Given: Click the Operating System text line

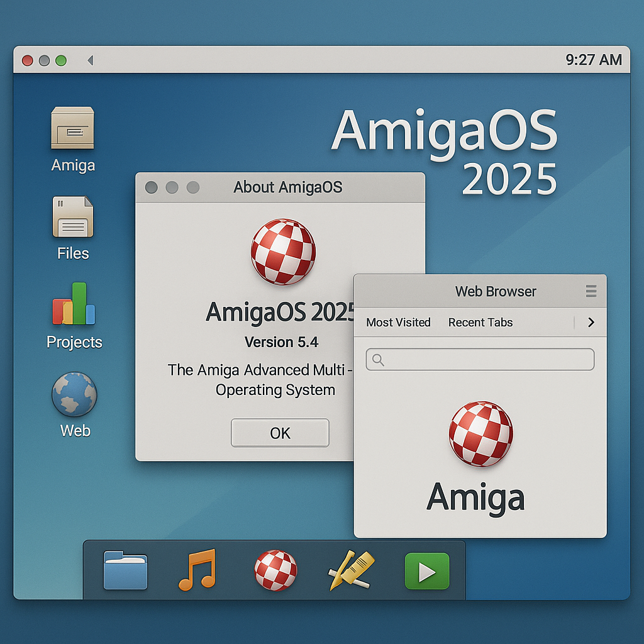Looking at the screenshot, I should pos(275,390).
